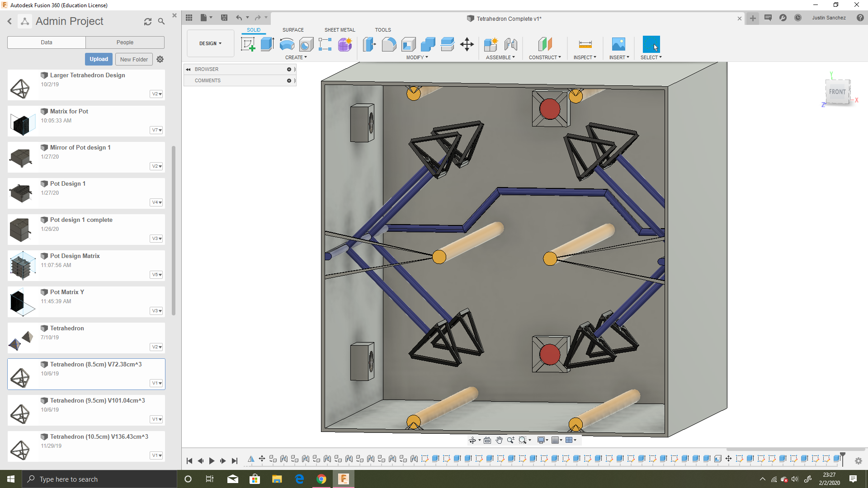Jump to timeline beginning
This screenshot has width=868, height=488.
coord(189,461)
